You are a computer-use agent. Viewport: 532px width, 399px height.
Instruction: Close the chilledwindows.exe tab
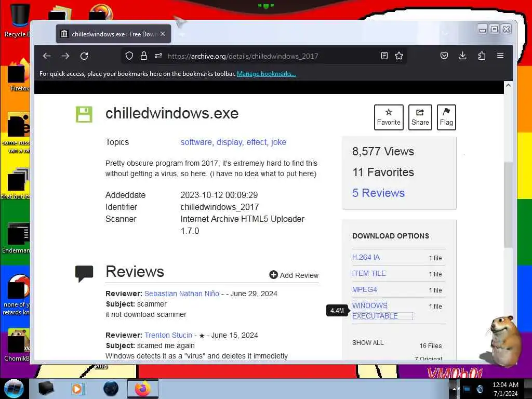tap(163, 34)
